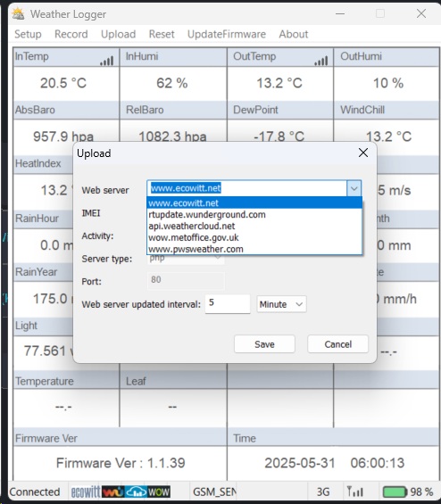Click the updated interval field showing 5
The width and height of the screenshot is (441, 504).
coord(228,304)
